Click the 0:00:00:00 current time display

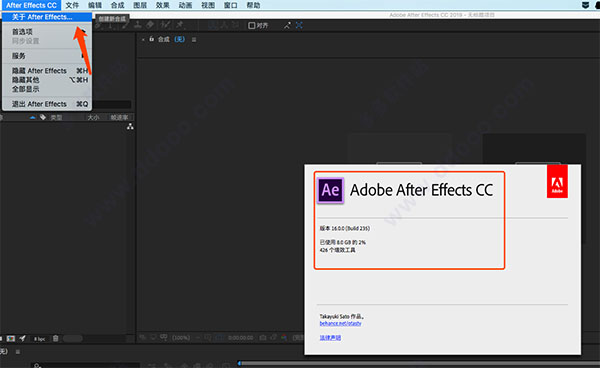tap(241, 338)
